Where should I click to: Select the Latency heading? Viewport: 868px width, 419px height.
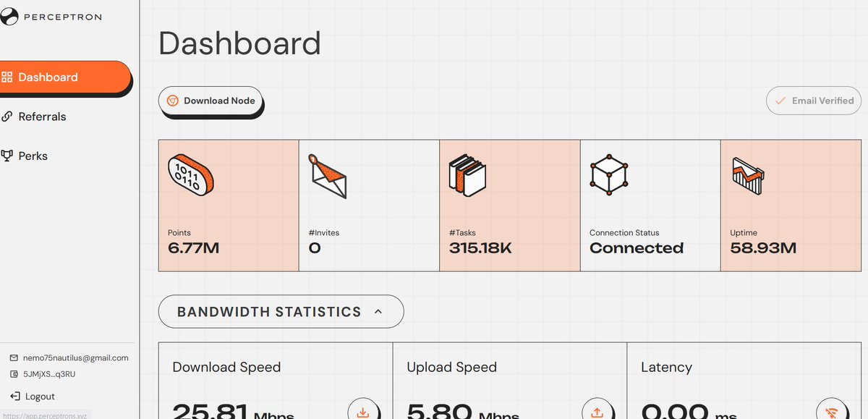coord(666,367)
